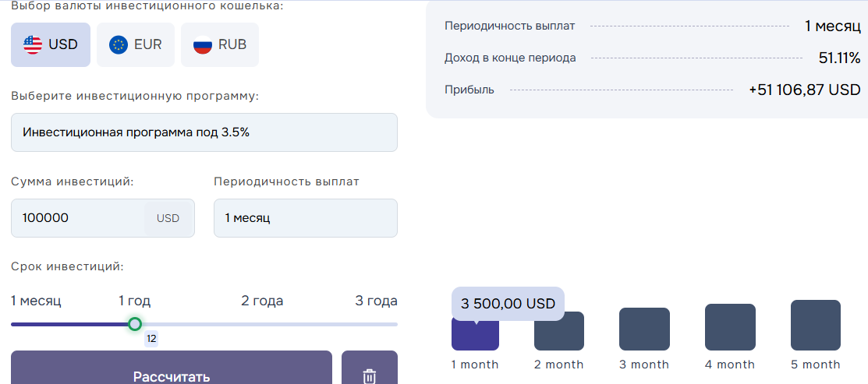Image resolution: width=868 pixels, height=384 pixels.
Task: Open the investment program dropdown
Action: coord(204,132)
